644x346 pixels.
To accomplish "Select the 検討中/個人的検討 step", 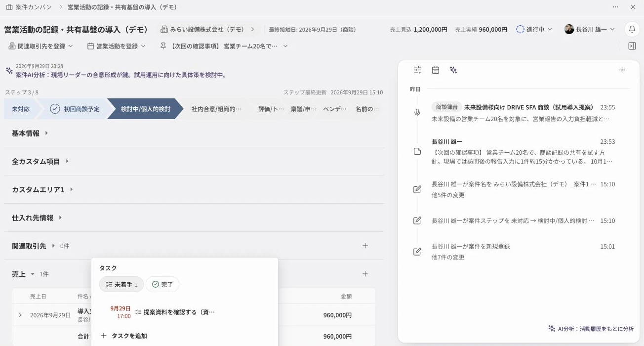I will pos(145,109).
